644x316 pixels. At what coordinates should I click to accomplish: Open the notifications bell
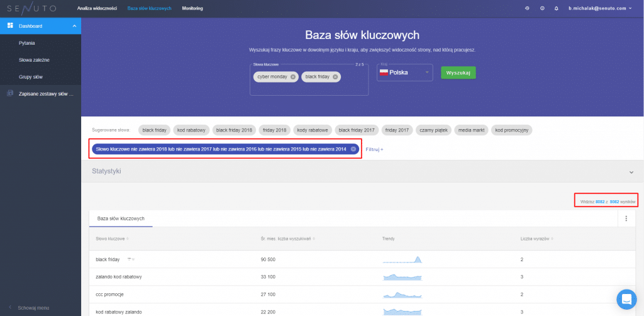(557, 8)
